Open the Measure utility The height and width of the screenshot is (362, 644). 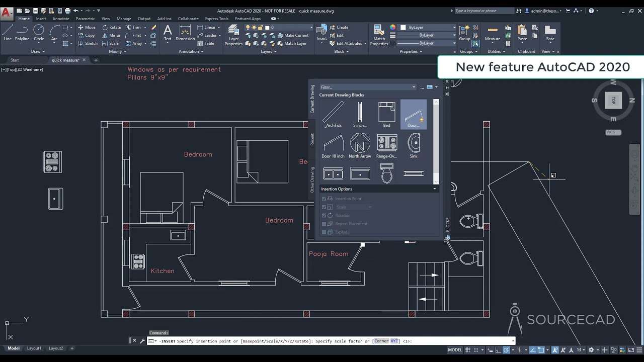tap(493, 33)
